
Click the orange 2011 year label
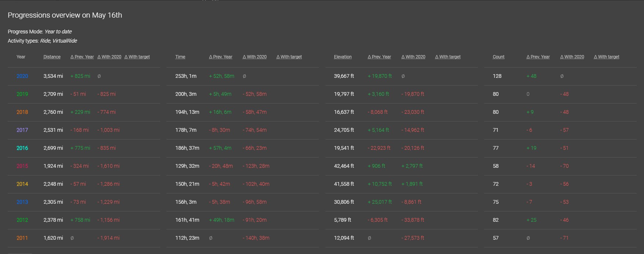[22, 238]
